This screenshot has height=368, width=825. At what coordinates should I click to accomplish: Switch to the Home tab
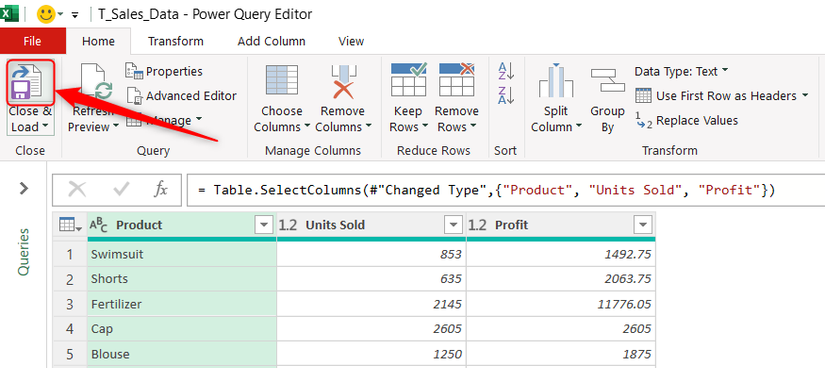[98, 41]
